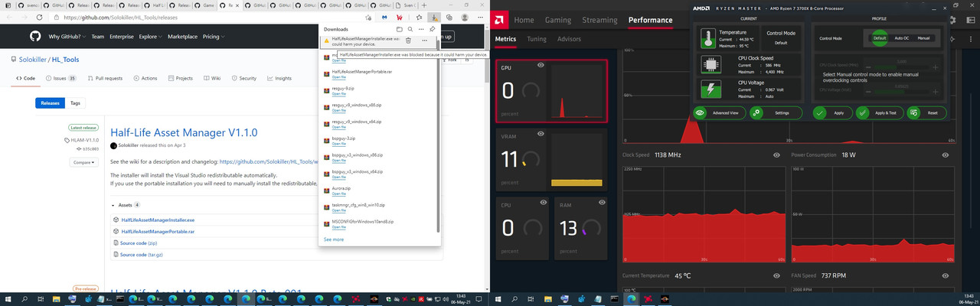
Task: Toggle GPU metric visibility eye icon
Action: point(541,66)
